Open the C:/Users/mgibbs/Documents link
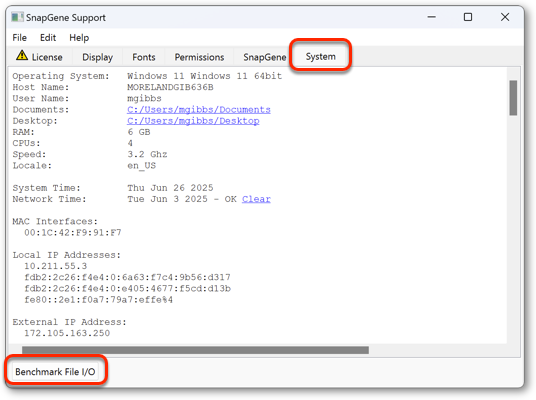The image size is (536, 400). pyautogui.click(x=199, y=110)
